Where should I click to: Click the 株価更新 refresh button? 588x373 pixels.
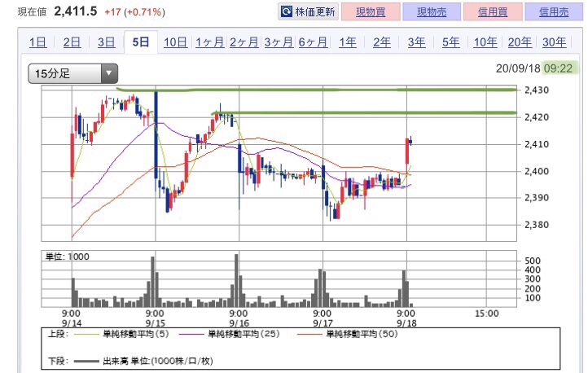(x=308, y=11)
